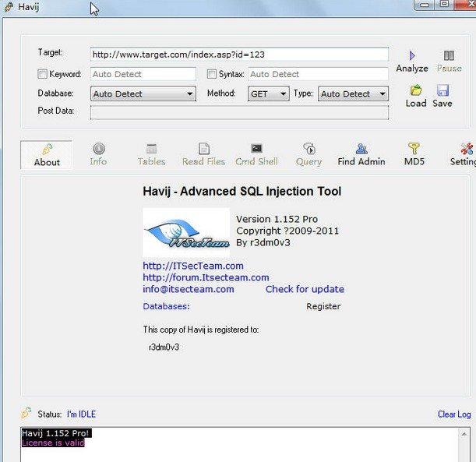This screenshot has height=462, width=476.
Task: Expand the Type Auto Detect dropdown
Action: [353, 93]
